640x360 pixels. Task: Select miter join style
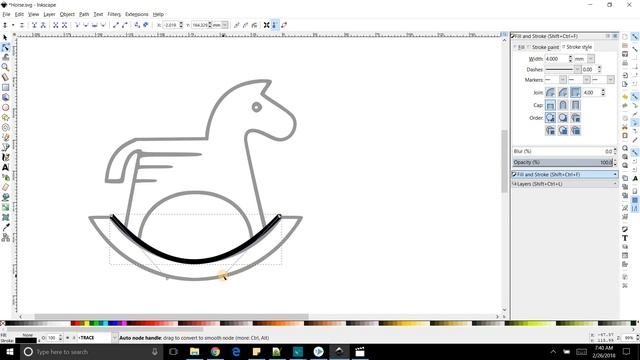click(576, 92)
